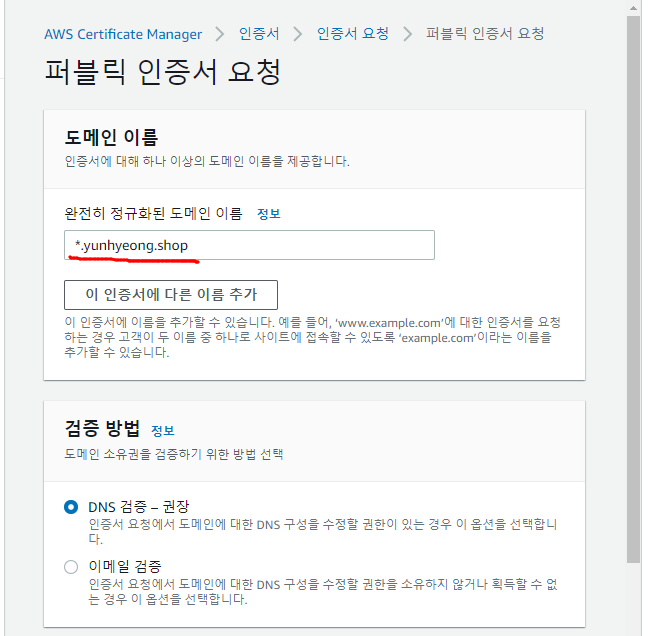Click 이 인증서에 다른 이름 추가 button
This screenshot has height=636, width=650.
coord(171,295)
